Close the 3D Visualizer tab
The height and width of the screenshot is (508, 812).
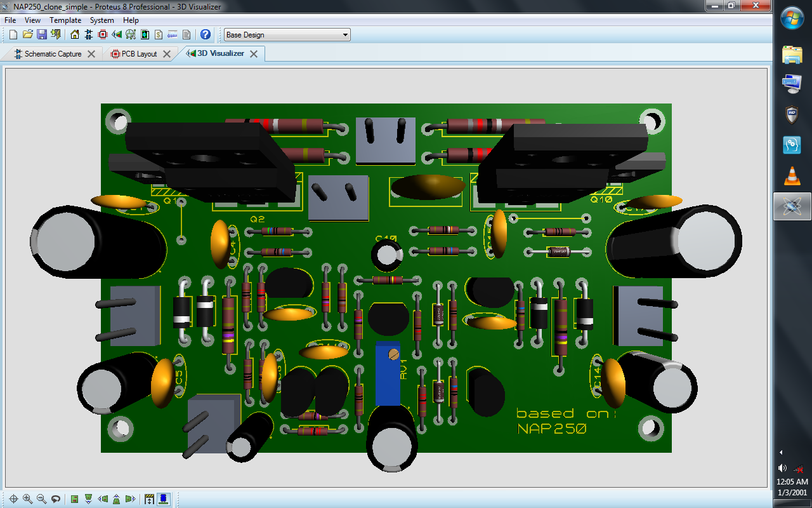pyautogui.click(x=254, y=54)
